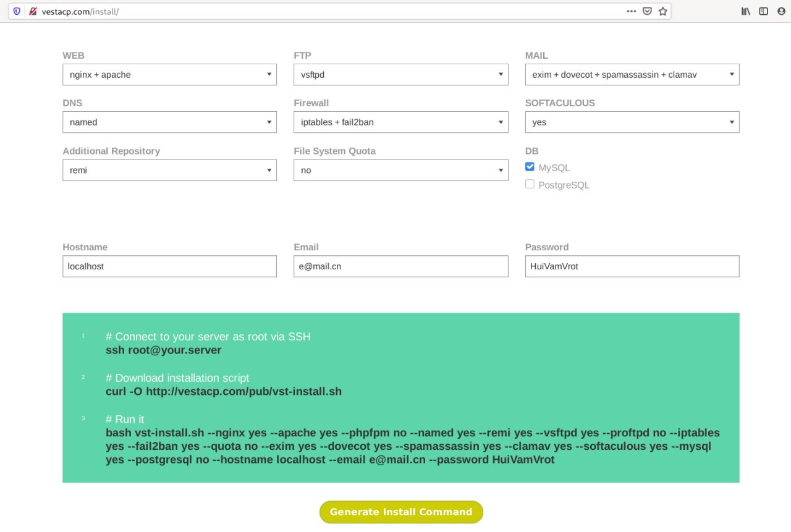Expand the MAIL server dropdown

point(632,74)
